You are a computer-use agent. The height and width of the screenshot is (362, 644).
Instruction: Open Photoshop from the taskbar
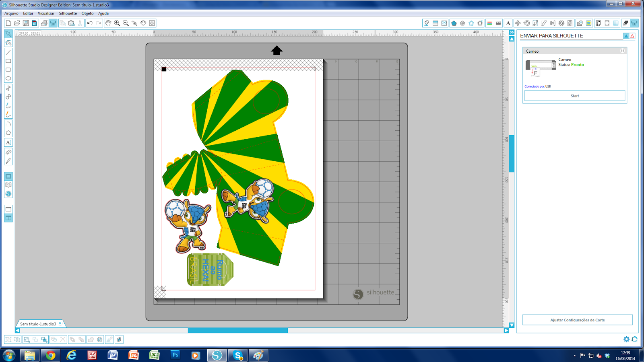point(175,355)
